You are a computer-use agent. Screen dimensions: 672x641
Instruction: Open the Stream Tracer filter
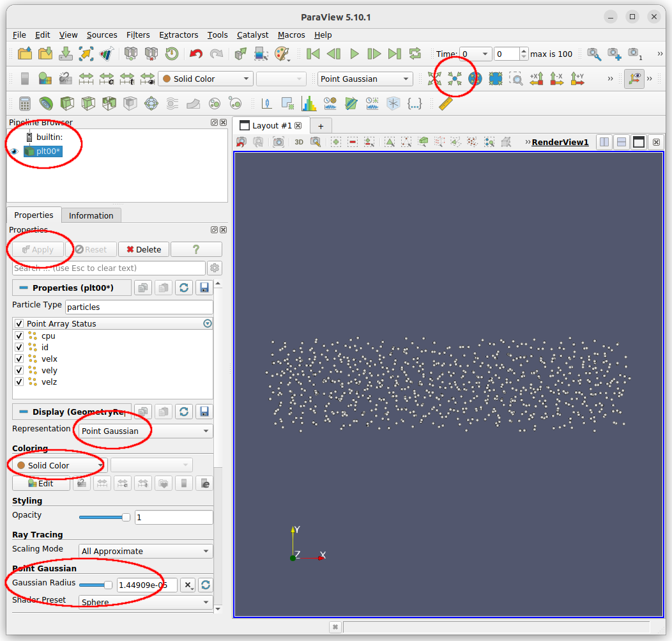click(x=172, y=103)
